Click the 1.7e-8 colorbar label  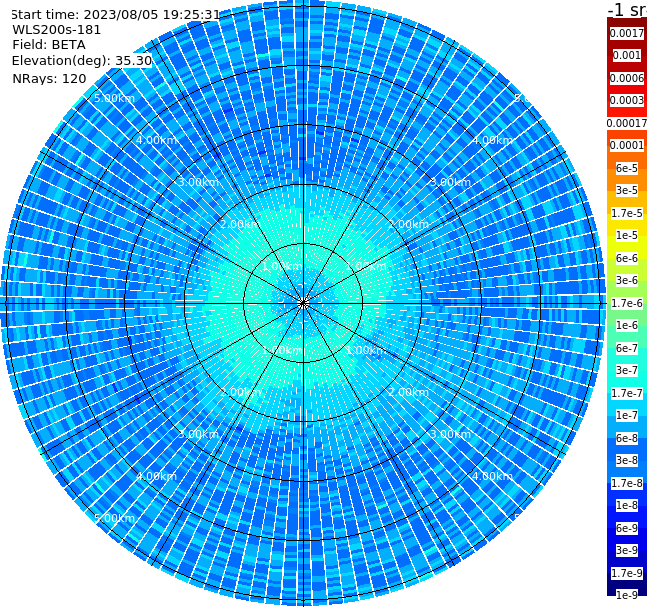627,483
